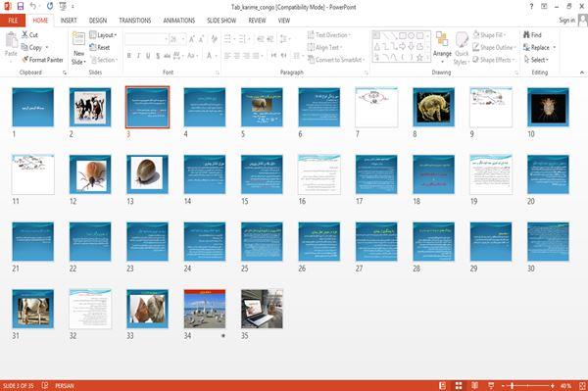Open the REVIEW tab

(257, 21)
